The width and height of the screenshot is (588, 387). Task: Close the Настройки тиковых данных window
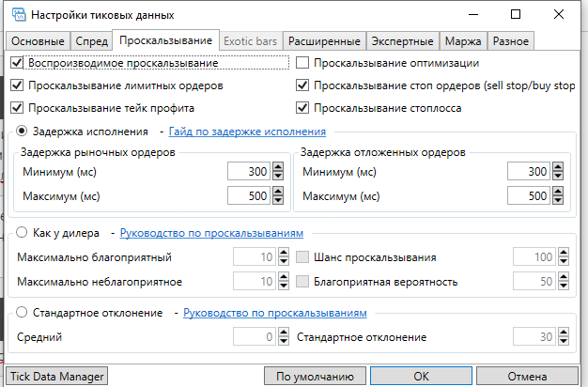pos(559,14)
